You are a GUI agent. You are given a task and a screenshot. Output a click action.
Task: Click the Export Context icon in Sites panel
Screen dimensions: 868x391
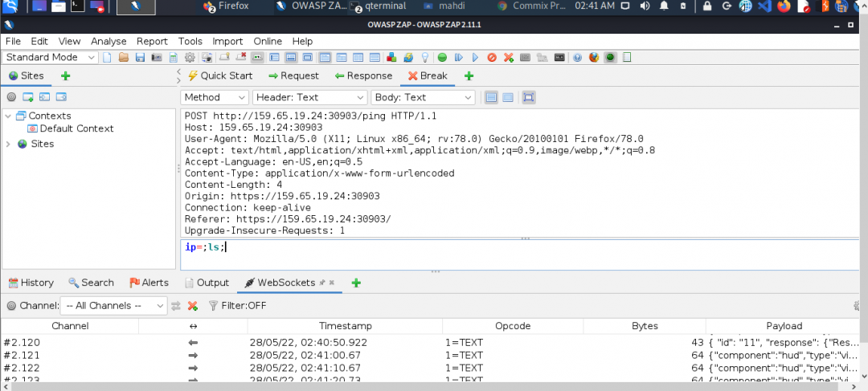[61, 97]
